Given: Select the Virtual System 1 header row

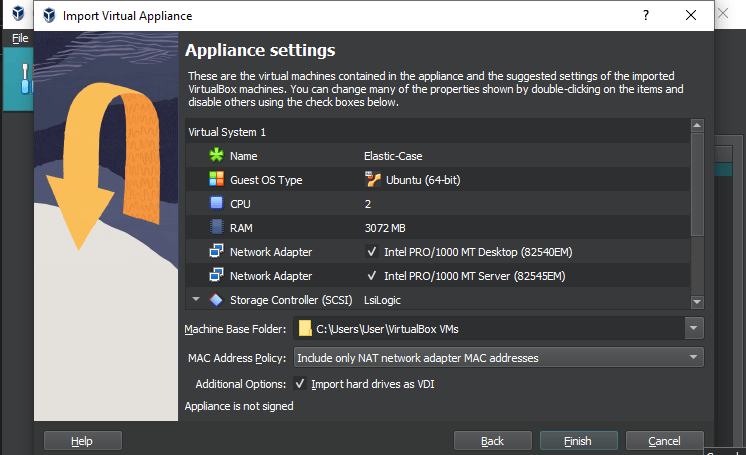Looking at the screenshot, I should [x=438, y=132].
